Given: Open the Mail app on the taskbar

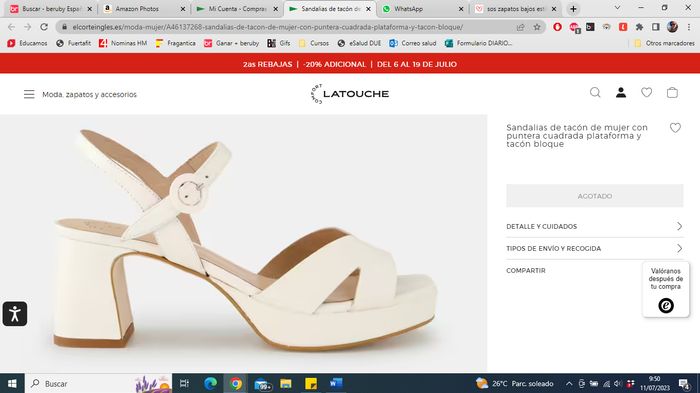Looking at the screenshot, I should 262,384.
